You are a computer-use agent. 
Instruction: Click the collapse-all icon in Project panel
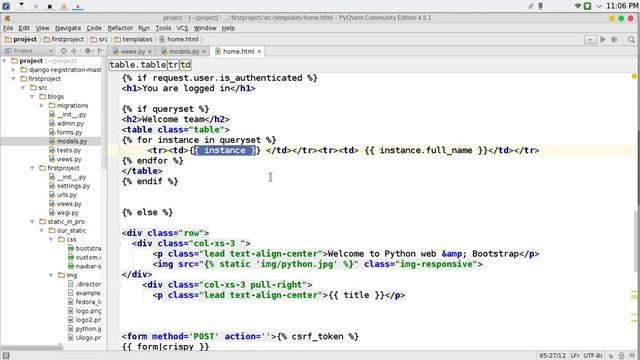[x=74, y=51]
